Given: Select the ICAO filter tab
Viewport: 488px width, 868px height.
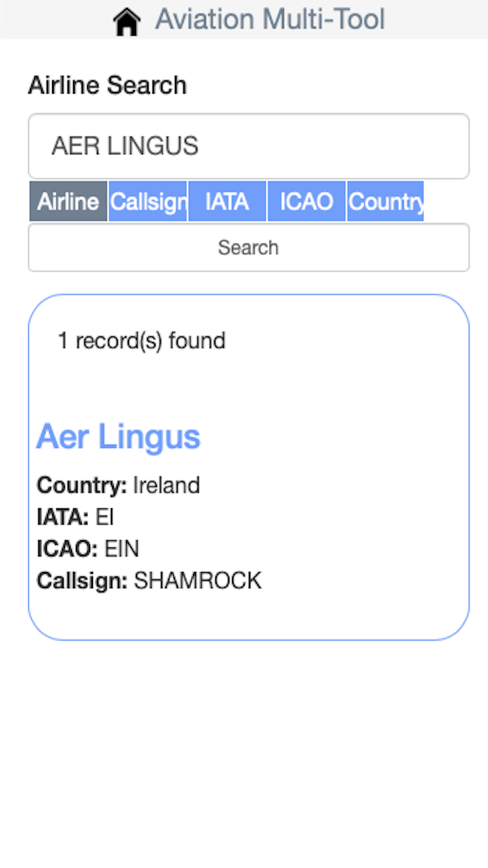Looking at the screenshot, I should (x=306, y=202).
